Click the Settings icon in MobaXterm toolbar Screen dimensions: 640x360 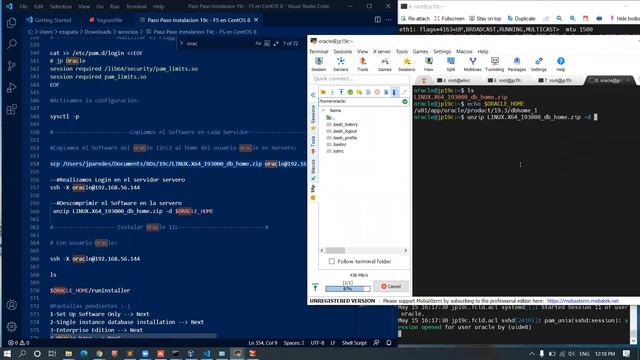(x=539, y=64)
